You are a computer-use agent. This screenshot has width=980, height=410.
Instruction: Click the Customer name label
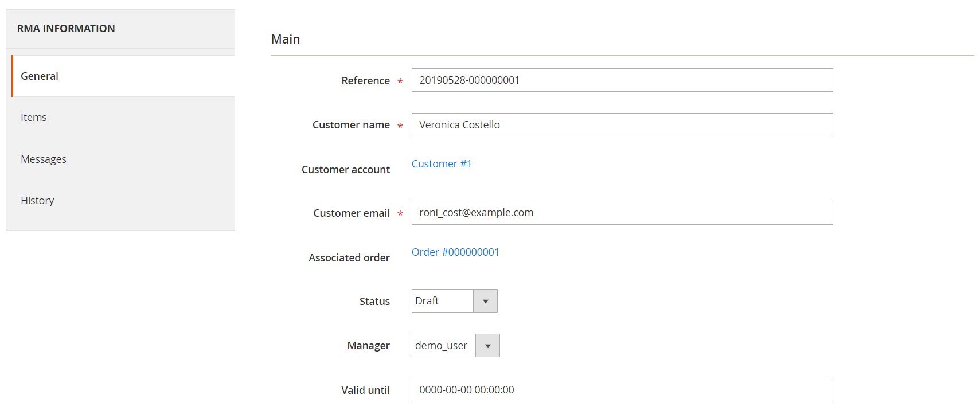351,125
